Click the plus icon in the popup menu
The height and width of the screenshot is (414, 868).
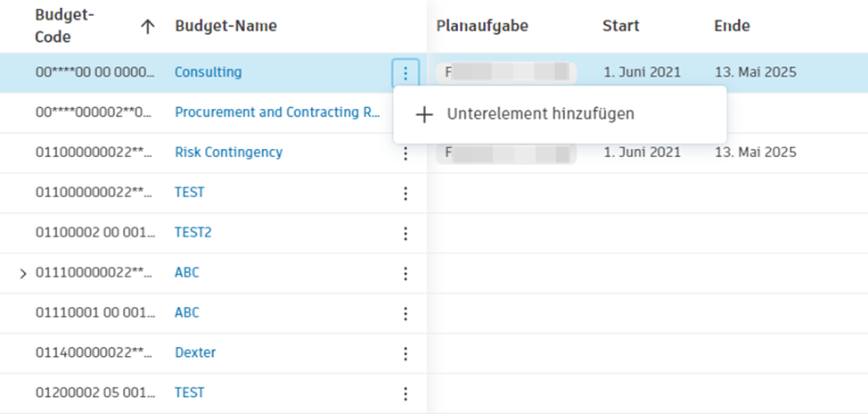(x=425, y=114)
